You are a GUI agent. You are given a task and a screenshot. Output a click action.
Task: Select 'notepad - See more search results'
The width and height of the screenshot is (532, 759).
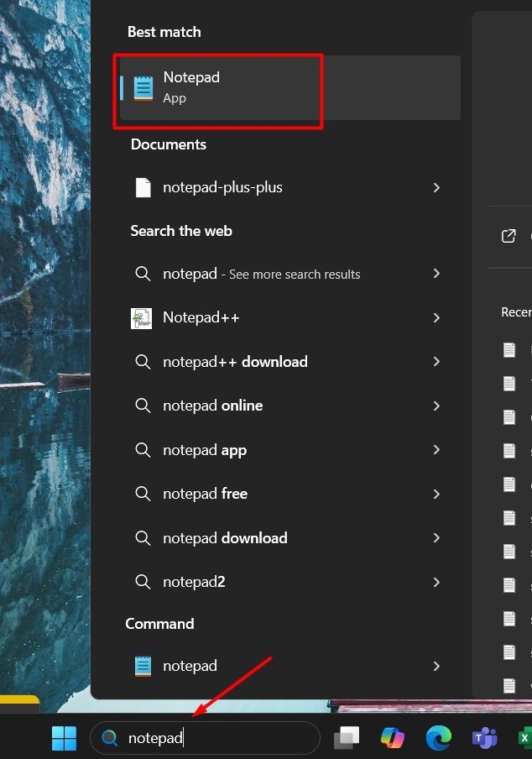[x=289, y=274]
